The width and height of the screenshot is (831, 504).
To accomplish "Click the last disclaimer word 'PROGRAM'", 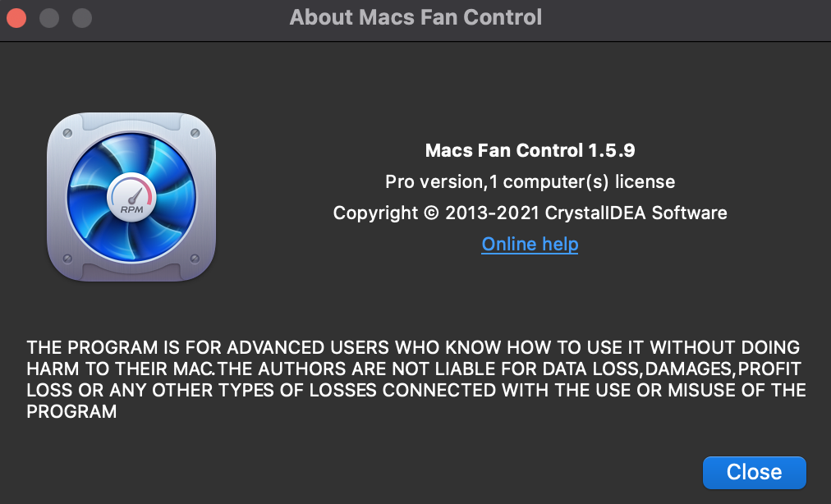I will (x=71, y=412).
